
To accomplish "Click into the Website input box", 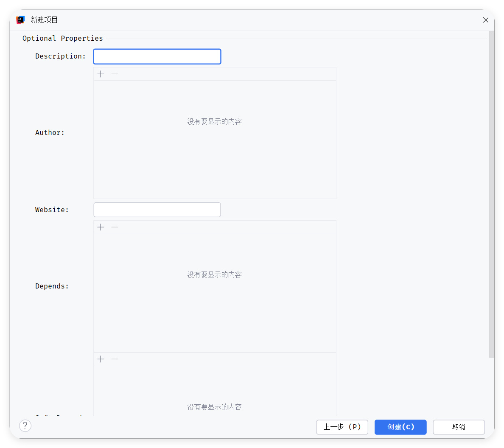I will pyautogui.click(x=157, y=210).
